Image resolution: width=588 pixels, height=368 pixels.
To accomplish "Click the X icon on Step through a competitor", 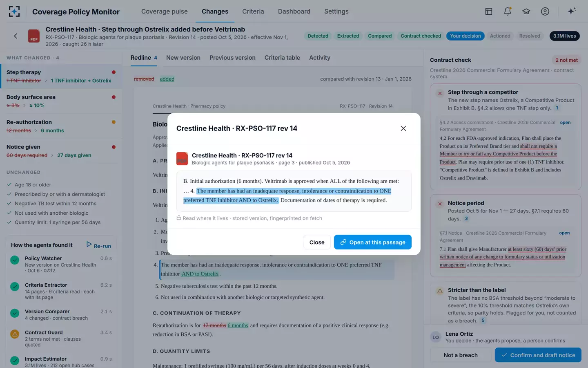I will tap(440, 93).
